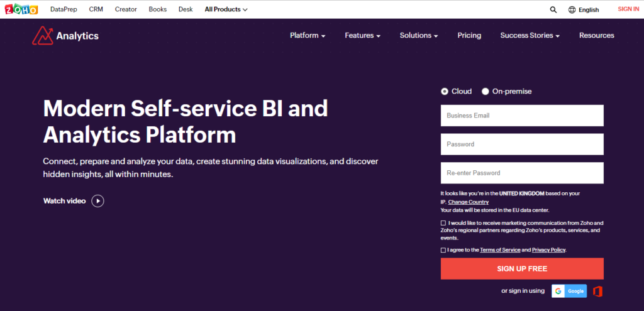Image resolution: width=644 pixels, height=311 pixels.
Task: Go to Books product
Action: [x=158, y=9]
